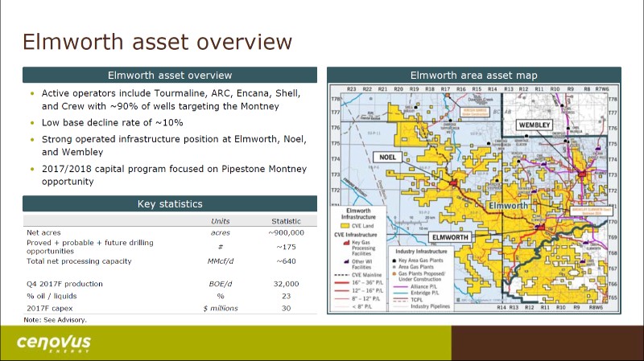Click the '12" – 16" P/L' legend entry
Viewport: 644px width, 361px height.
[x=359, y=291]
